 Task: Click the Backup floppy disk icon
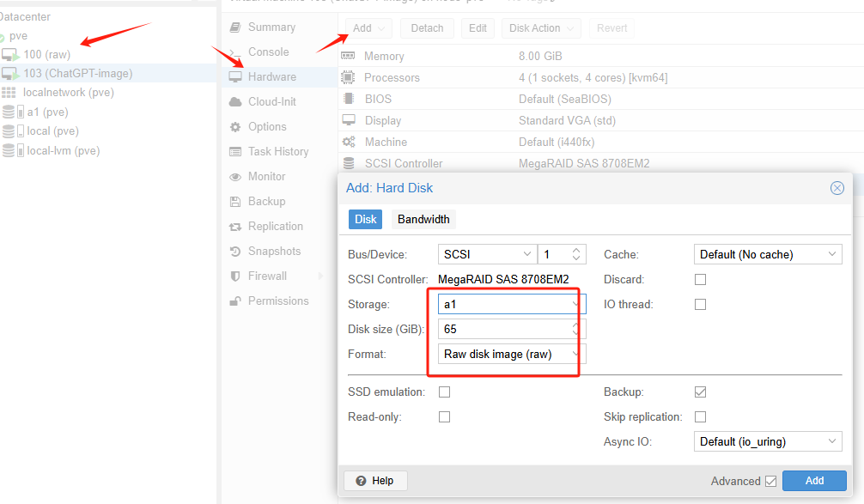(234, 202)
